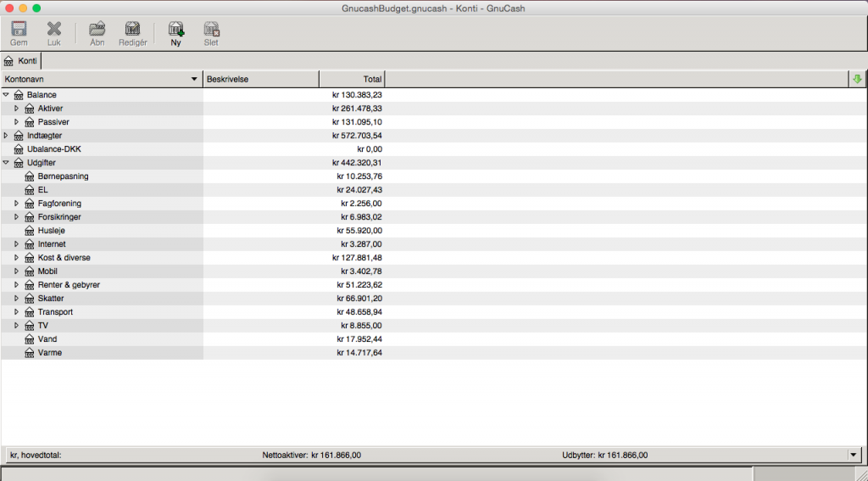Select the Passiver account icon

coord(30,122)
